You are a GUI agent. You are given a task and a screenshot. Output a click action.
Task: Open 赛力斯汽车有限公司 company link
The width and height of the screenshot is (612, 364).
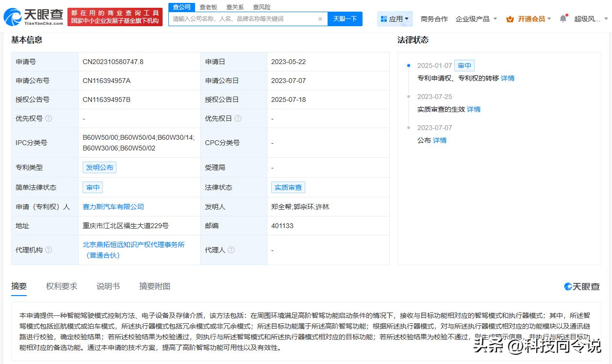[x=113, y=207]
